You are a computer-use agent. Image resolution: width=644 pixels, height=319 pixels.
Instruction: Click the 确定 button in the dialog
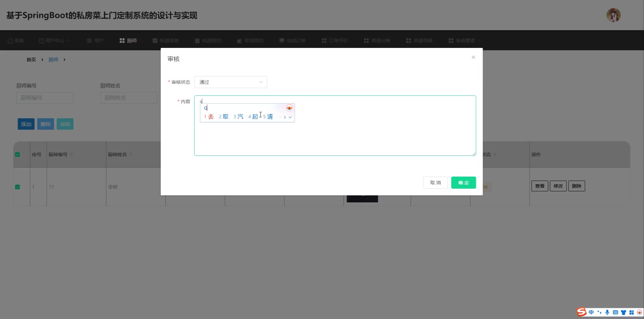coord(464,183)
